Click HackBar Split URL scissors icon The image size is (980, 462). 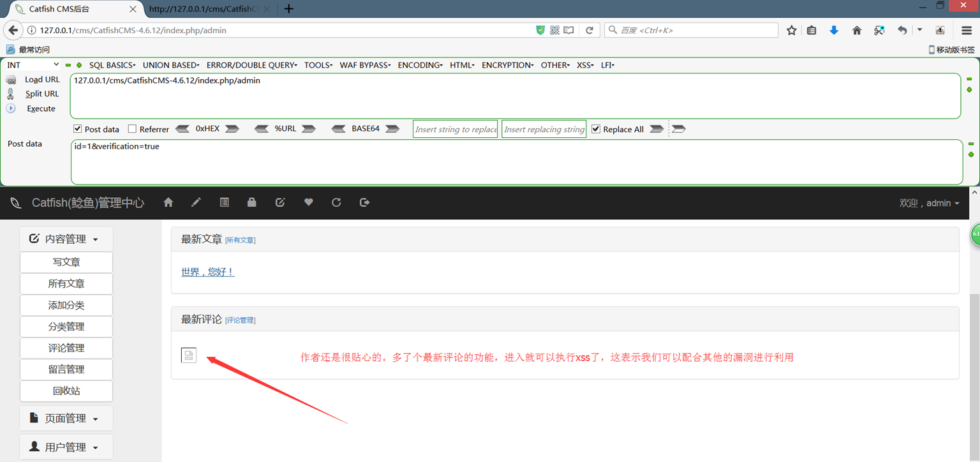pyautogui.click(x=10, y=94)
